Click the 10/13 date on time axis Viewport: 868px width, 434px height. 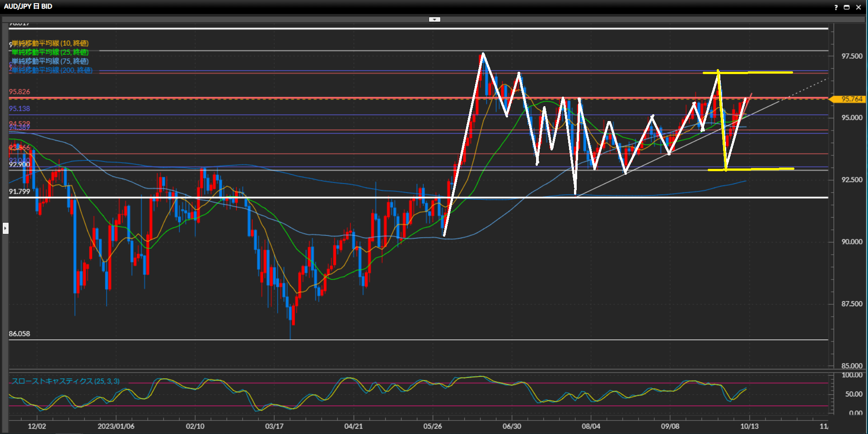click(x=749, y=426)
